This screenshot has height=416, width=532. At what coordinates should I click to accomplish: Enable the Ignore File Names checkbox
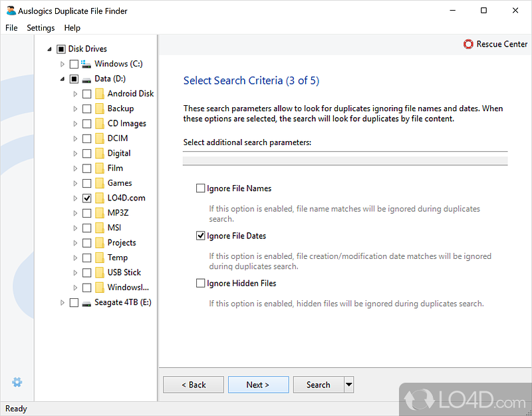201,188
